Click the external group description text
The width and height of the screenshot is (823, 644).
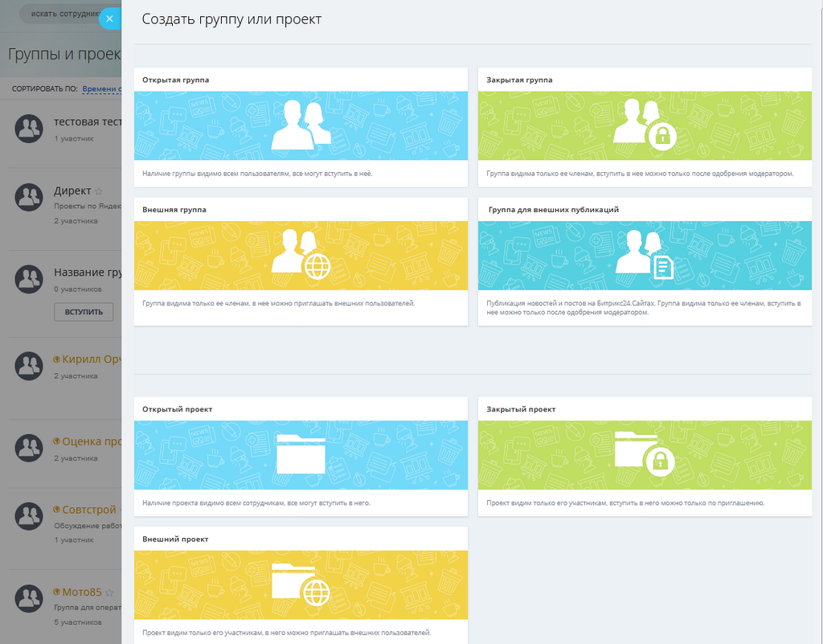(279, 303)
